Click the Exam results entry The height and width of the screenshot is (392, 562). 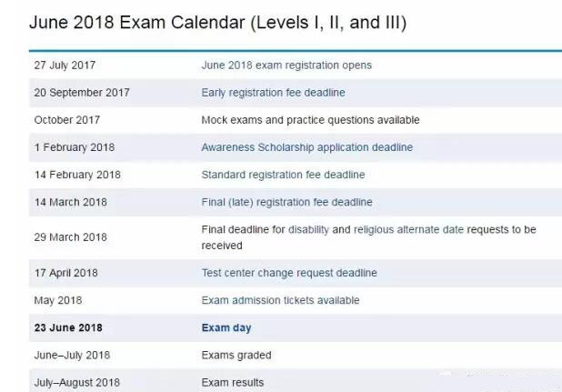[x=232, y=382]
